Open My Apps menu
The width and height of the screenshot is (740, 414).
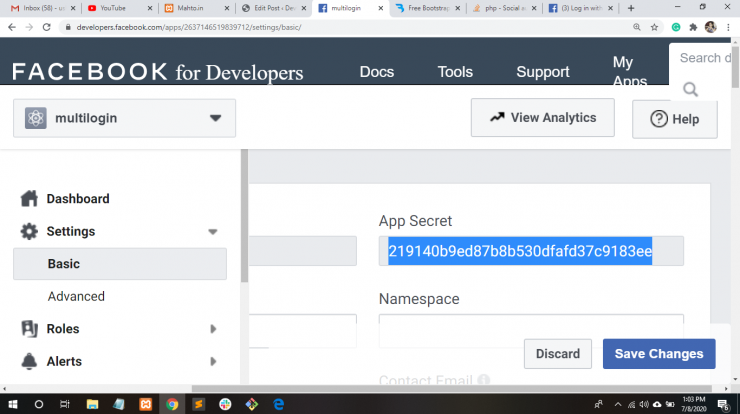tap(630, 71)
